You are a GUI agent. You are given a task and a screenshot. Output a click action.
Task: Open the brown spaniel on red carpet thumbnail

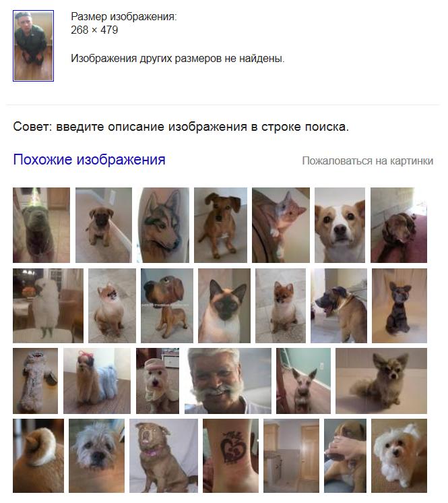pos(399,225)
